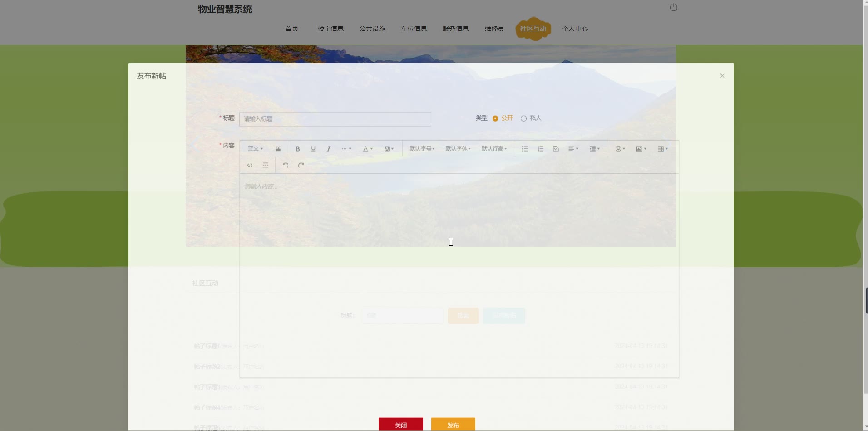Close the 发布新帖 dialog with X
Screen dimensions: 868x431
coord(722,76)
